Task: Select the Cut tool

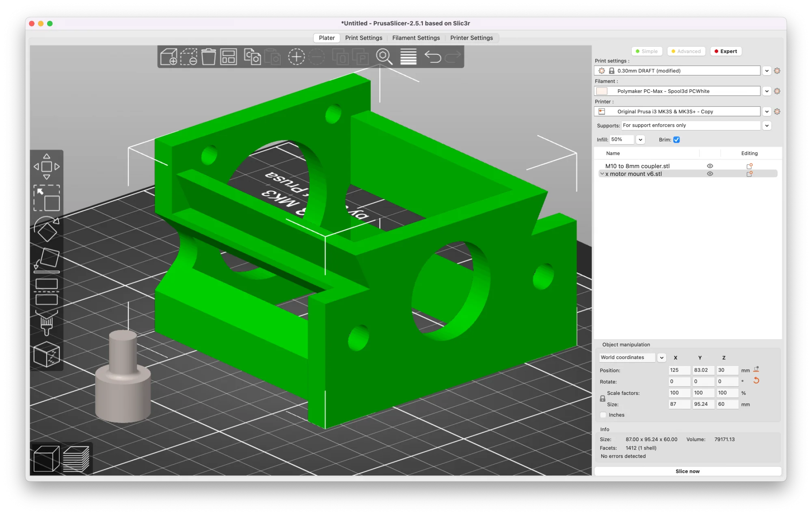Action: pos(47,292)
